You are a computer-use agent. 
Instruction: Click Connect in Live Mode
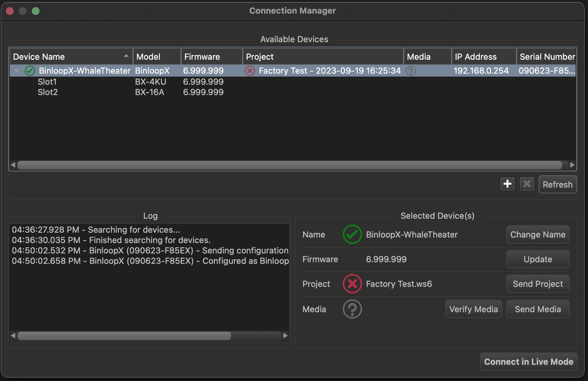tap(529, 362)
